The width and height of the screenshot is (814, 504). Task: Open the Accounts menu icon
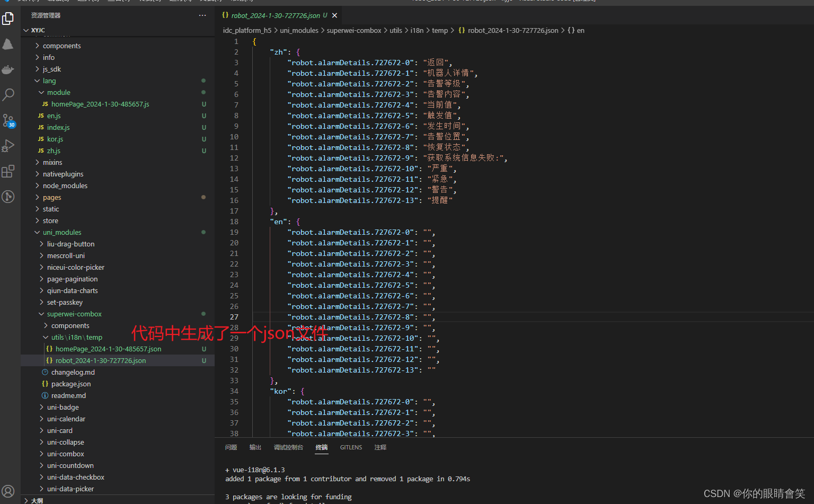(x=8, y=491)
